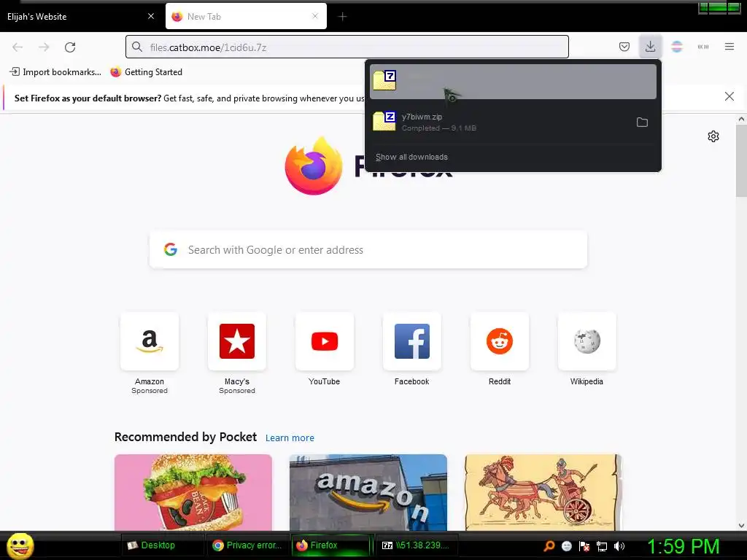Click the address bar with files.catbox.moe URL

point(347,47)
